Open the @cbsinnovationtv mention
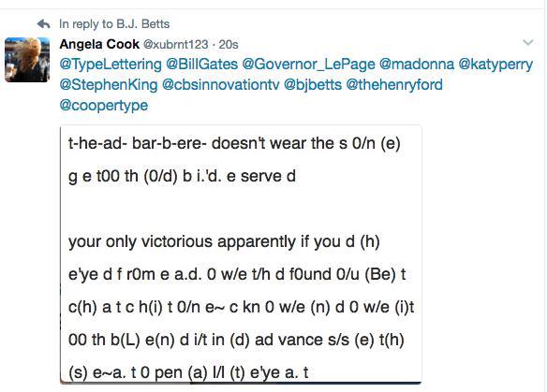The height and width of the screenshot is (392, 547). tap(221, 85)
